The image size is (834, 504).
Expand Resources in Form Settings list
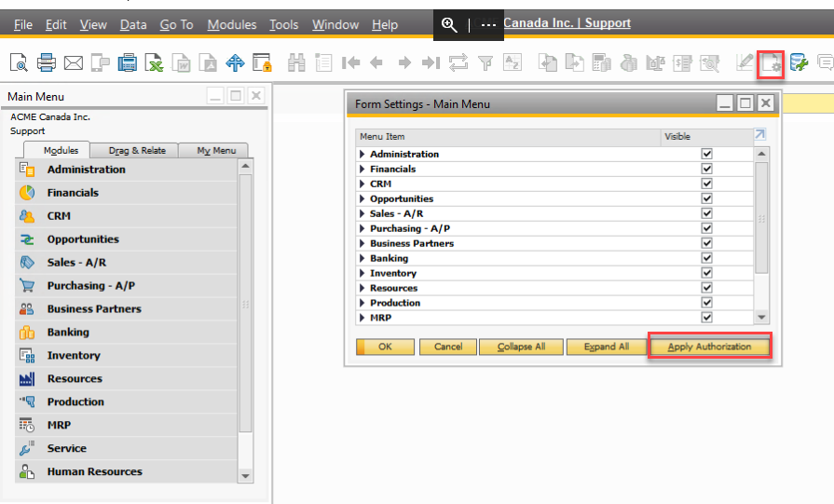pyautogui.click(x=362, y=288)
